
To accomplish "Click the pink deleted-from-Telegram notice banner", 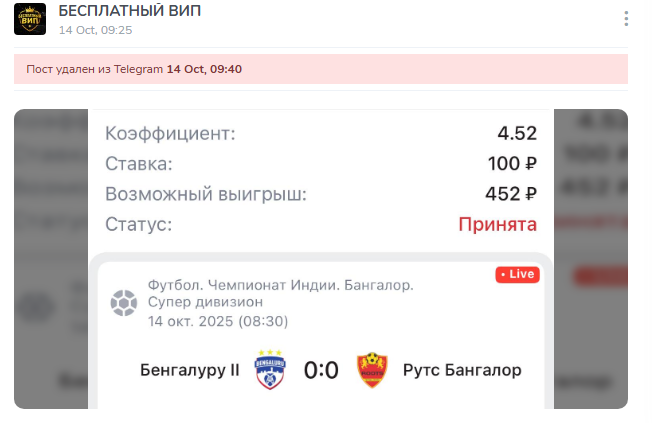I will [x=321, y=69].
